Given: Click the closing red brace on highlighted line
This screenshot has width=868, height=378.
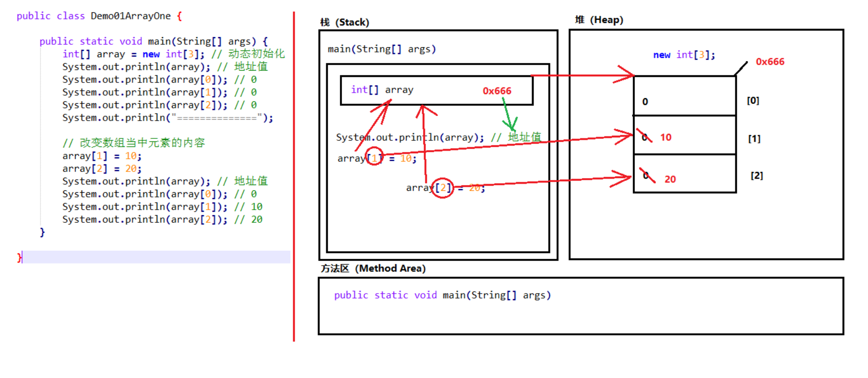Looking at the screenshot, I should 19,257.
